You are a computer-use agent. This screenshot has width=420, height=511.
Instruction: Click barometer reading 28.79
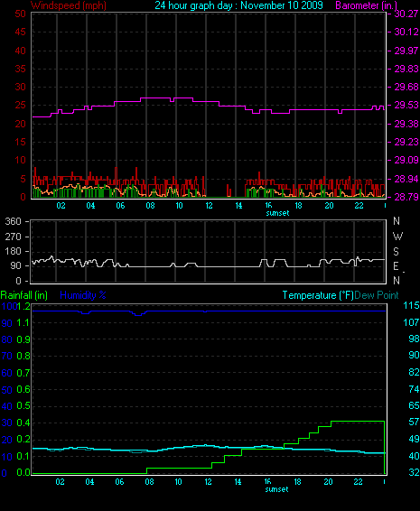pos(406,197)
